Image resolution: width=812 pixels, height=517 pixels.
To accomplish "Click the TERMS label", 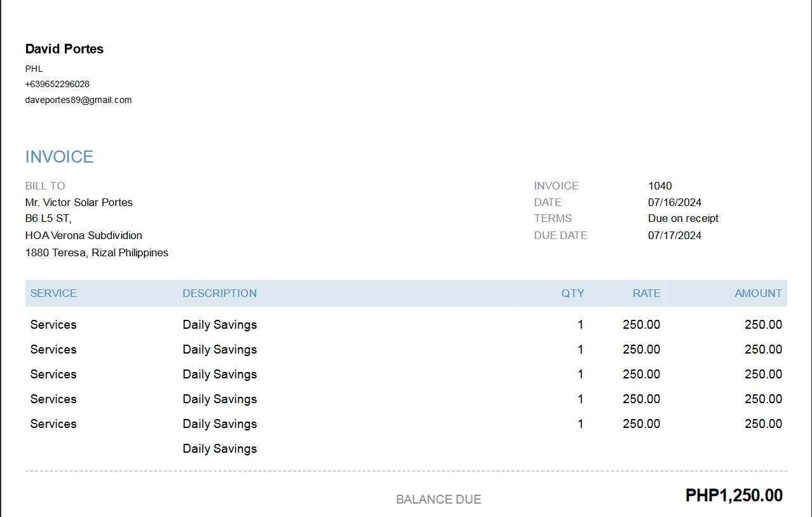I will (553, 218).
